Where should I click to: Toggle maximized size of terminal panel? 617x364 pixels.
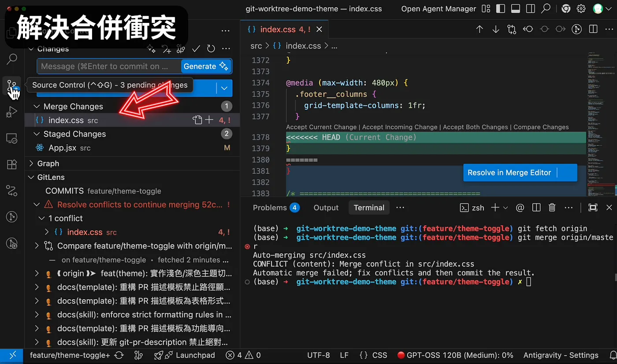593,208
